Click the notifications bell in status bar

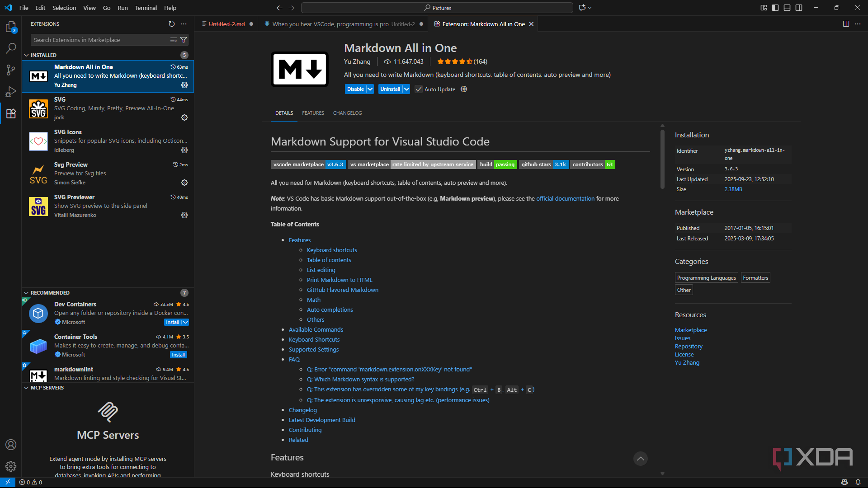click(x=858, y=482)
